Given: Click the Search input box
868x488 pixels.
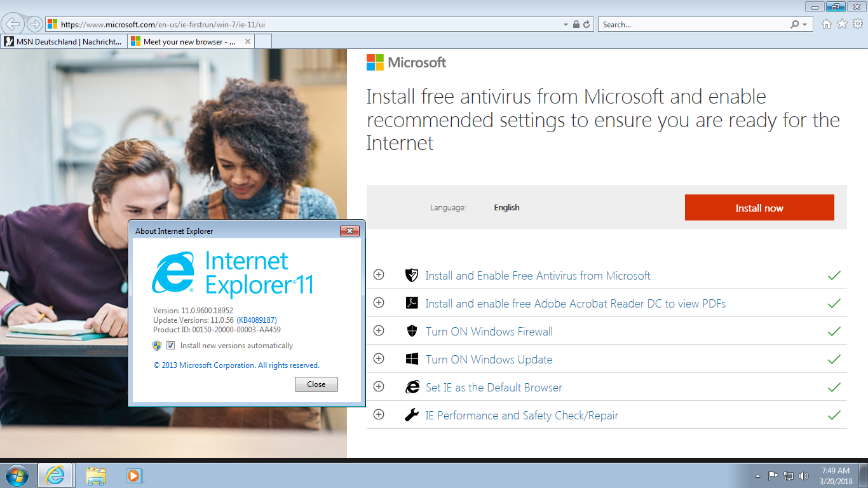Looking at the screenshot, I should (693, 25).
